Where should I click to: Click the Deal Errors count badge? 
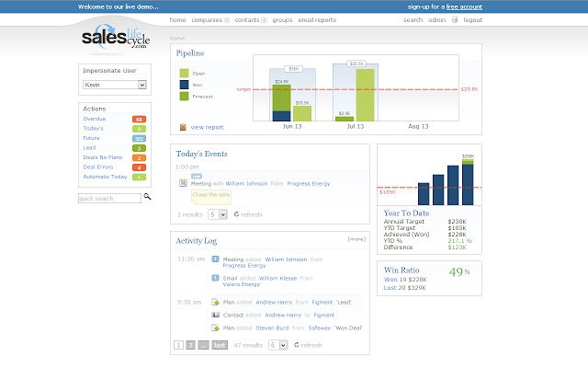[139, 167]
